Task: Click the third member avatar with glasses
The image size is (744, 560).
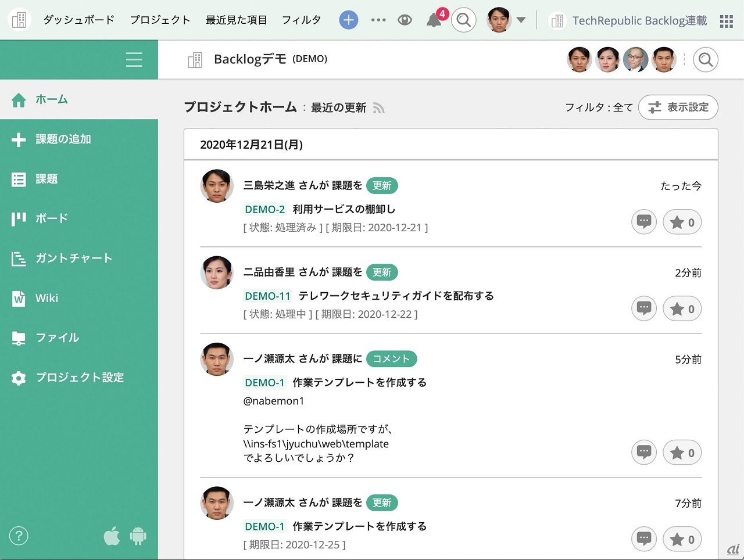Action: tap(635, 59)
